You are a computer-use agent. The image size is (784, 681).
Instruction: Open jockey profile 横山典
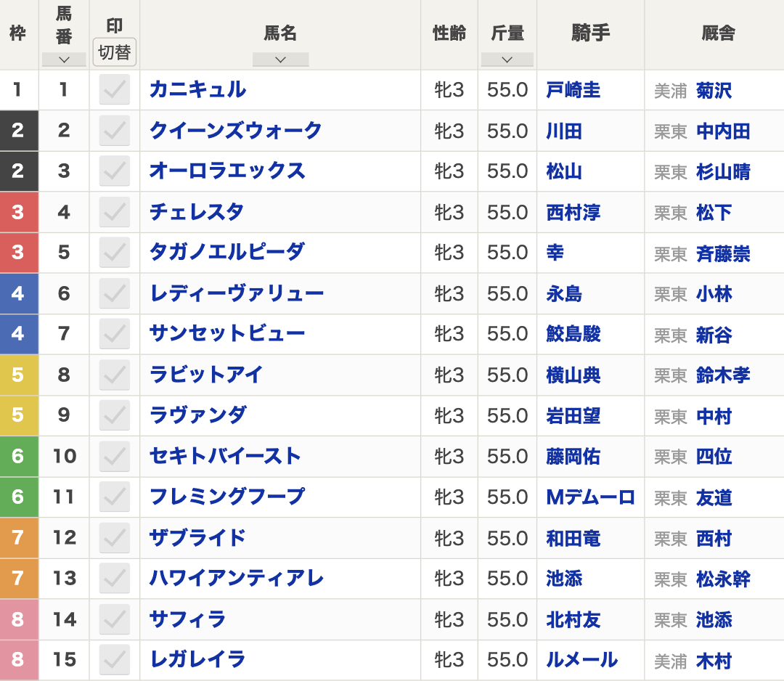click(573, 375)
